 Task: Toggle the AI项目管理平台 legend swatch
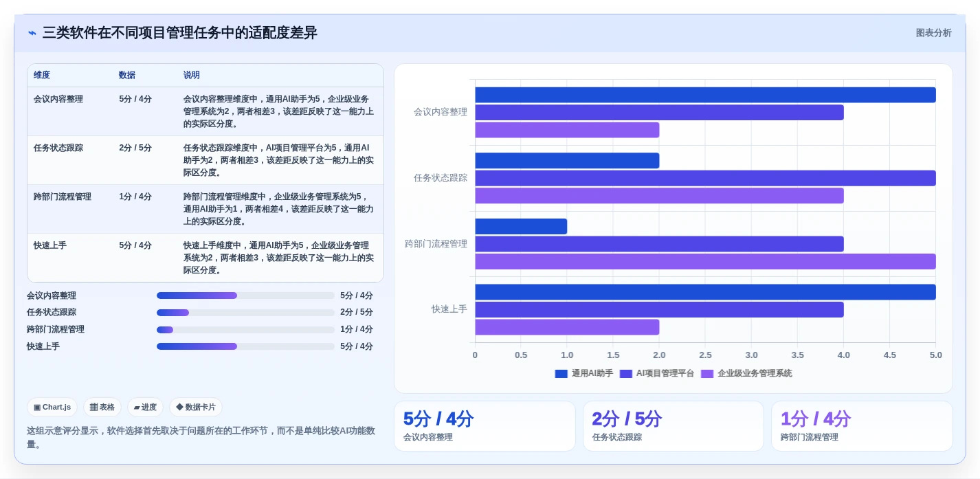pos(625,374)
